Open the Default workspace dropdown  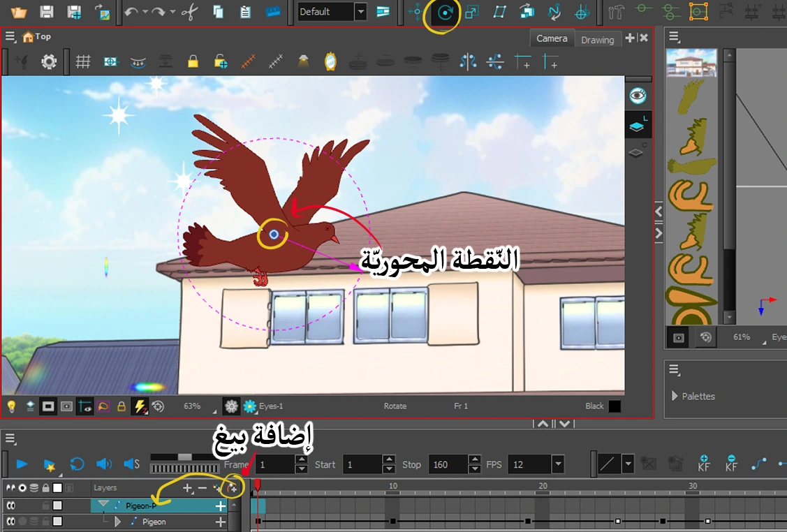[x=360, y=12]
